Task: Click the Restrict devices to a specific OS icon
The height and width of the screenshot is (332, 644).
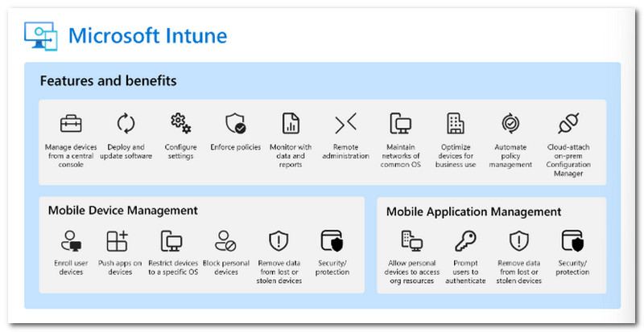Action: coord(171,241)
